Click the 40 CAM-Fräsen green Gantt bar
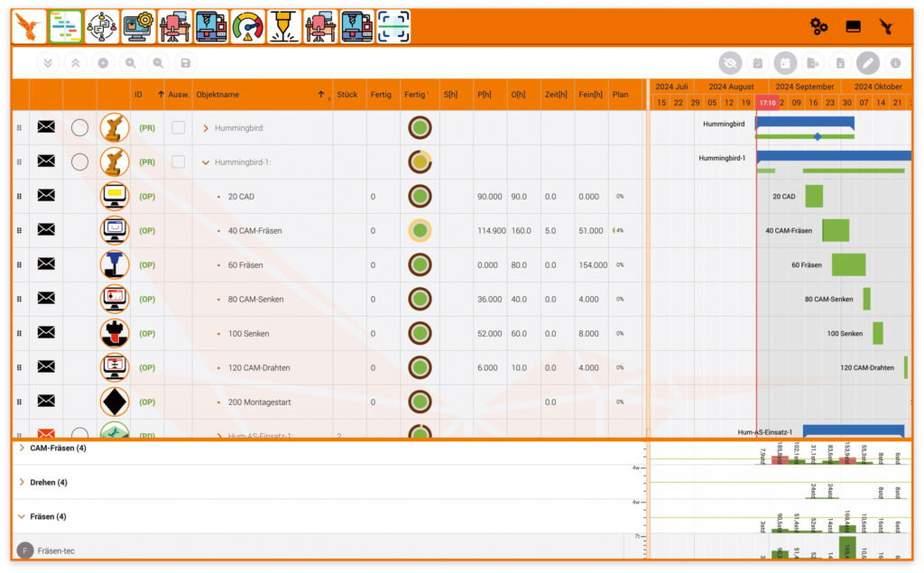This screenshot has width=924, height=573. pyautogui.click(x=836, y=230)
